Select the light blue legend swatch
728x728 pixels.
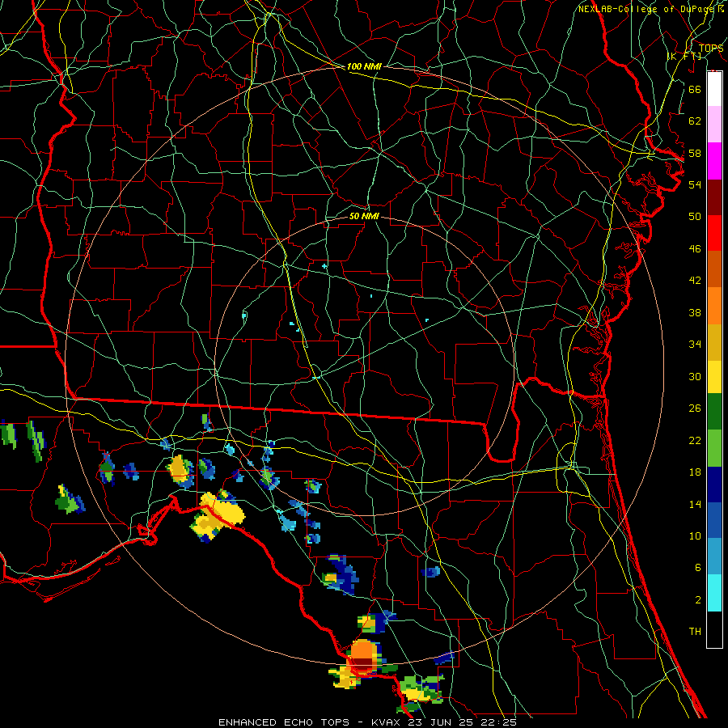click(714, 557)
